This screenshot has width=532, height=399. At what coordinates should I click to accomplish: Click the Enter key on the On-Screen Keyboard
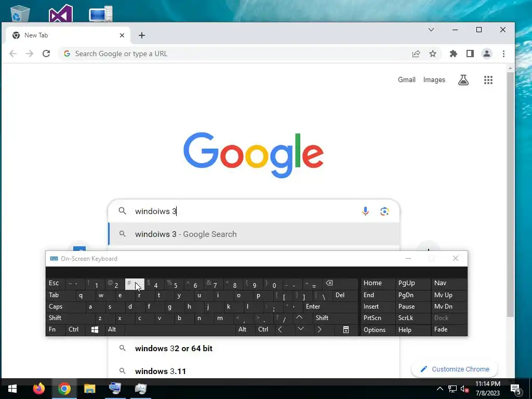pos(330,307)
